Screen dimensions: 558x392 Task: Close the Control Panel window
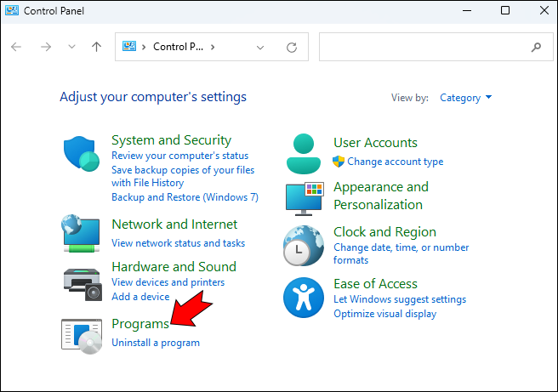click(544, 10)
